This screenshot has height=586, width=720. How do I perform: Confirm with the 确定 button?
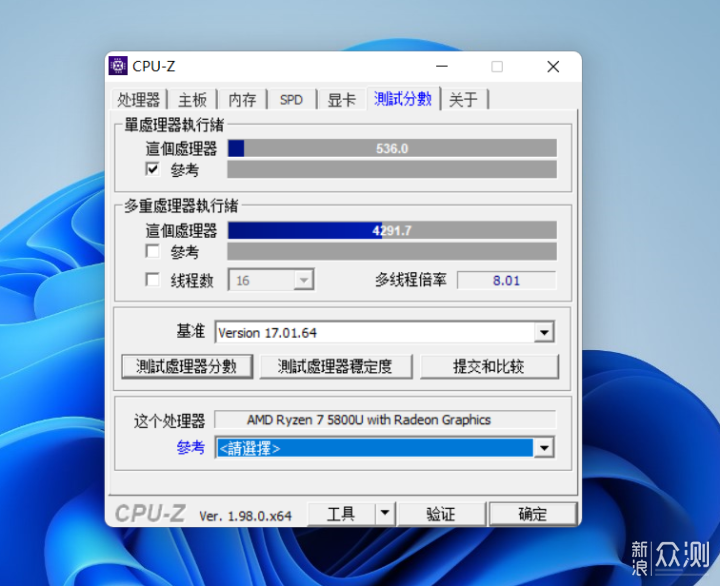coord(533,513)
